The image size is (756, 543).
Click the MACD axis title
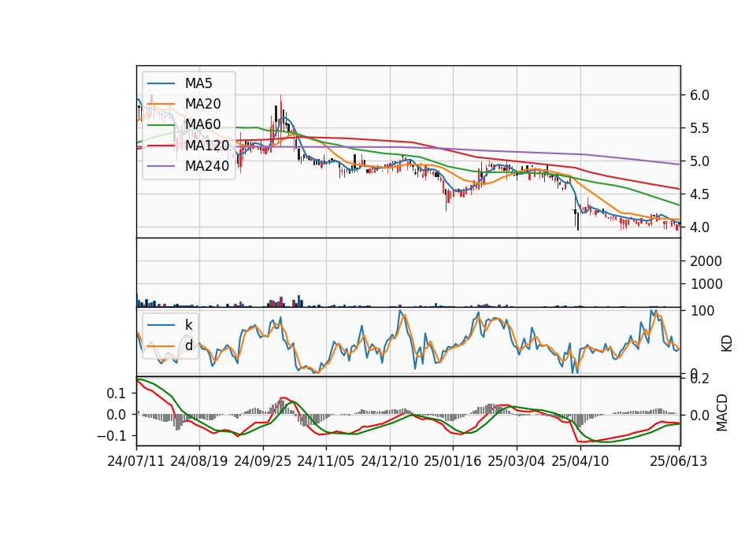coord(722,413)
